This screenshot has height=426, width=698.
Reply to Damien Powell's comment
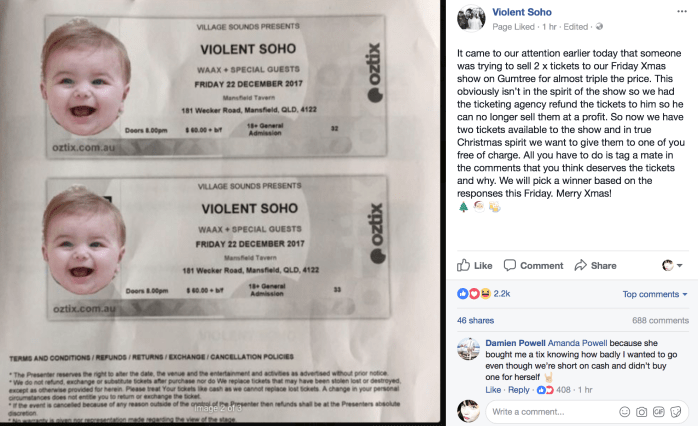click(518, 389)
